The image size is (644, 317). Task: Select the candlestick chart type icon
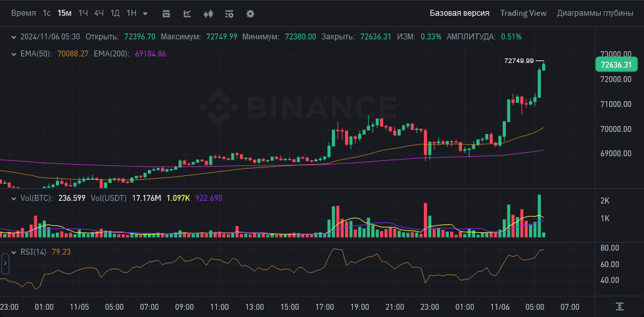[208, 14]
